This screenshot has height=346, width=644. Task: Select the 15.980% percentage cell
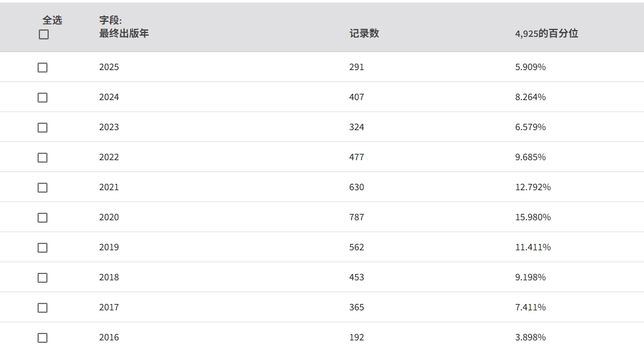coord(533,217)
